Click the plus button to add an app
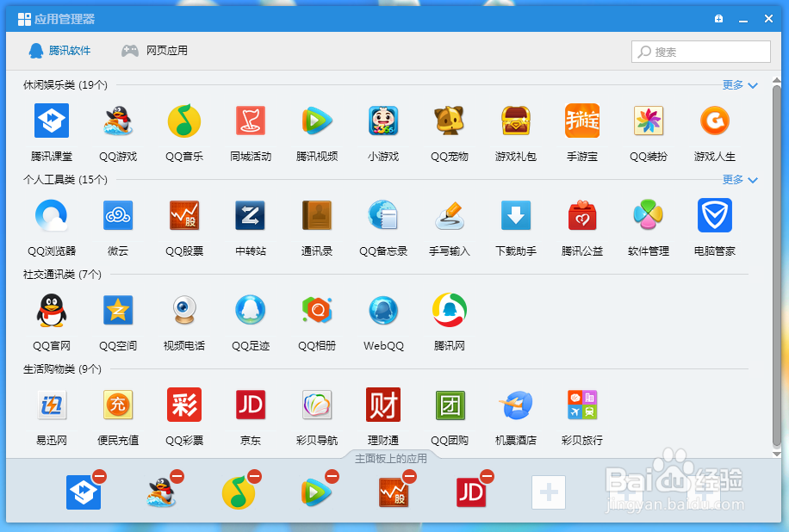This screenshot has width=789, height=532. click(x=549, y=492)
